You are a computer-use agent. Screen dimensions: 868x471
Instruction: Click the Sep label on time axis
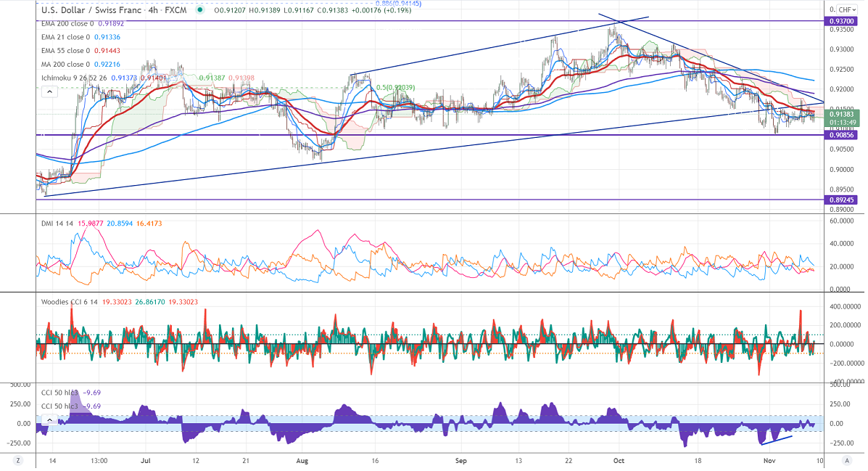tap(461, 460)
